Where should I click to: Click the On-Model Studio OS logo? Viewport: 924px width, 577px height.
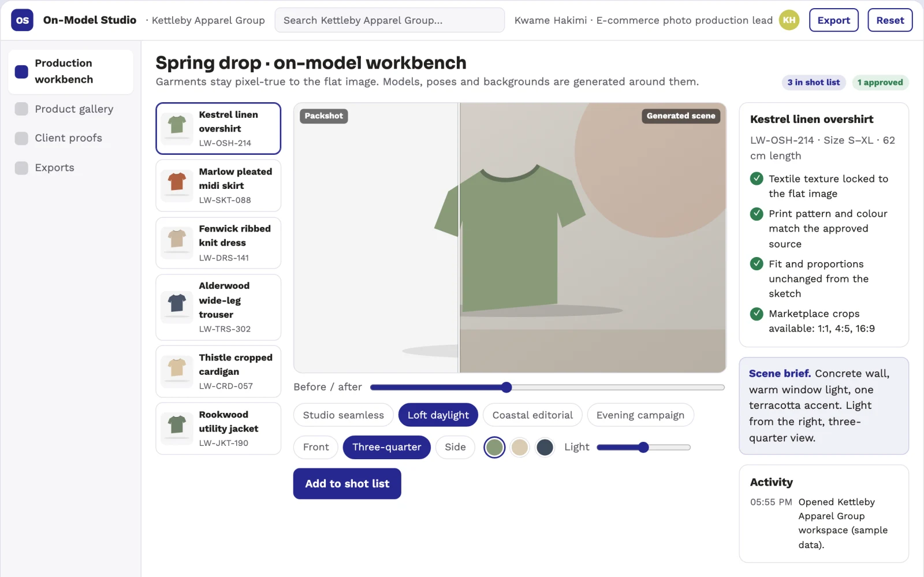pyautogui.click(x=22, y=20)
